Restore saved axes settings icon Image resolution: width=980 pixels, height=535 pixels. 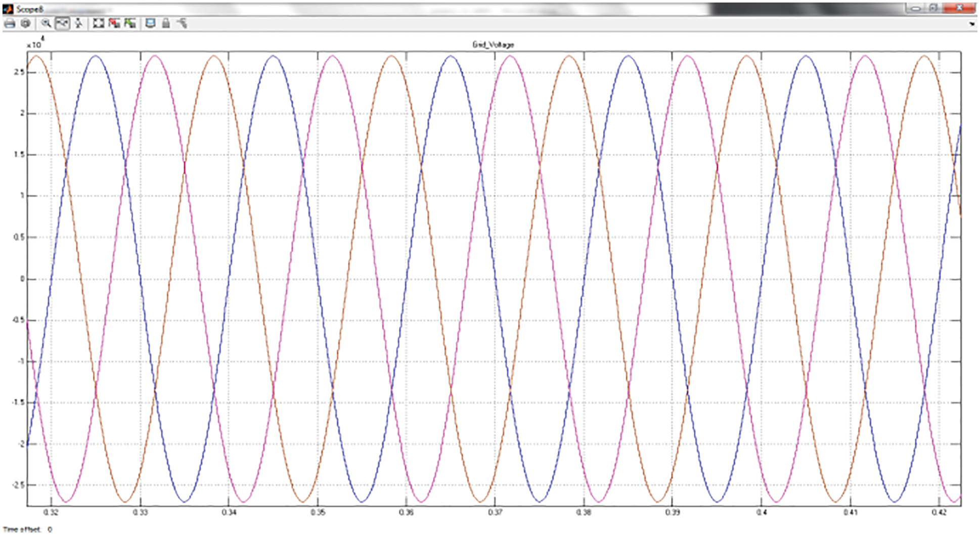pos(130,23)
